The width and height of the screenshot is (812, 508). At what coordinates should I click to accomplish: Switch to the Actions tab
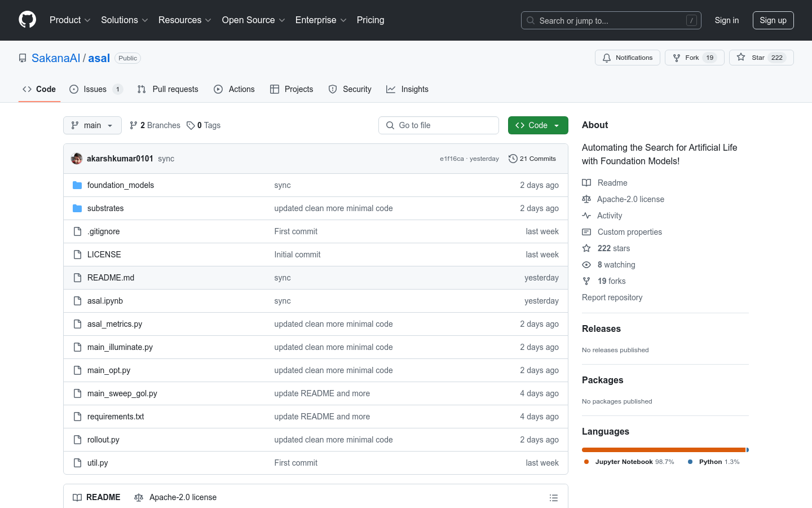[x=234, y=89]
